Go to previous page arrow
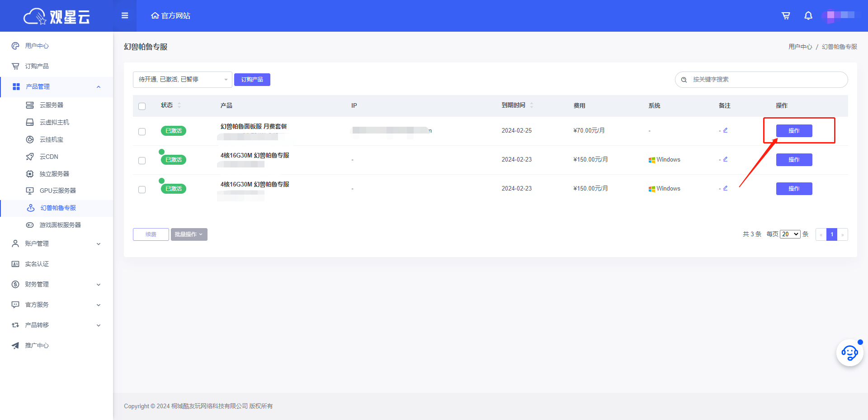 click(x=821, y=234)
